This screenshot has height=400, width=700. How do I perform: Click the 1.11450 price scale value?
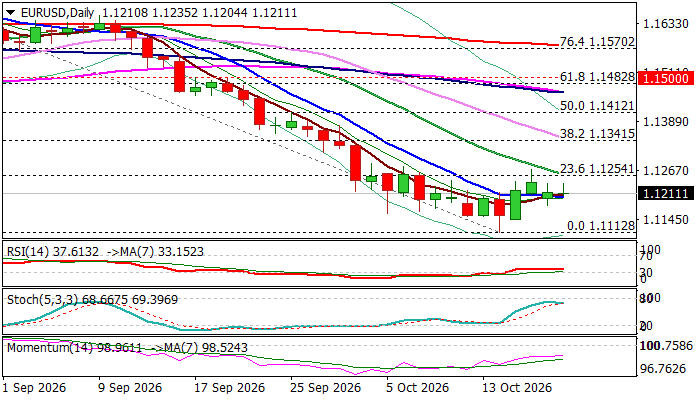[x=666, y=220]
